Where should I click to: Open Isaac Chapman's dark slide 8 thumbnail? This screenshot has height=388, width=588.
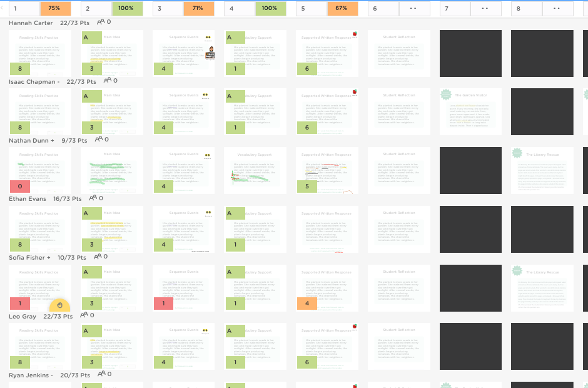(x=542, y=111)
